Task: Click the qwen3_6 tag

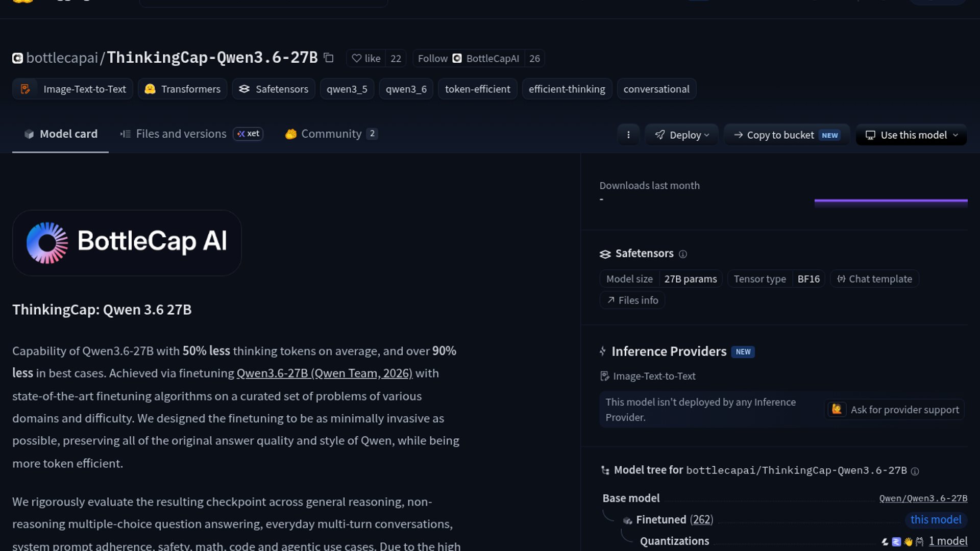Action: 406,89
